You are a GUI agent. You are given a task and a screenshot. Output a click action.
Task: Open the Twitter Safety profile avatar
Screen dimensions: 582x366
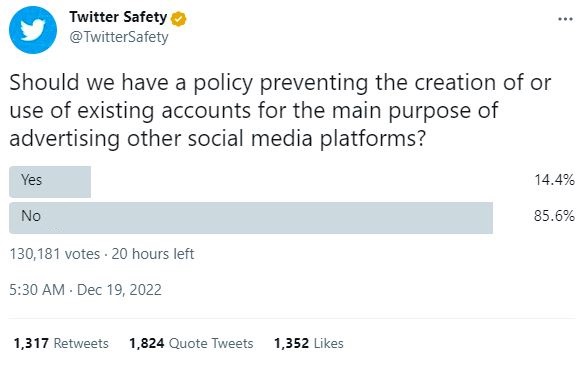[33, 30]
